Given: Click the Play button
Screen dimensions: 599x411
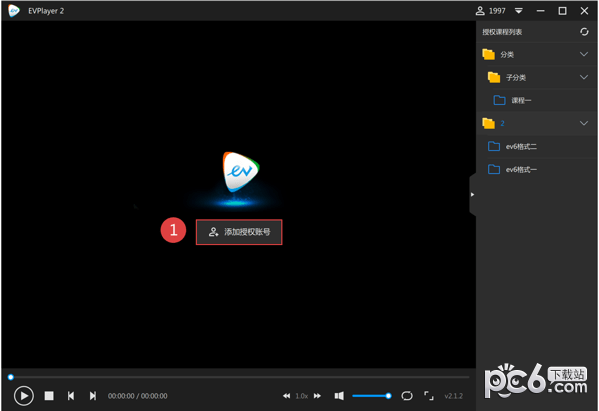Looking at the screenshot, I should [24, 396].
